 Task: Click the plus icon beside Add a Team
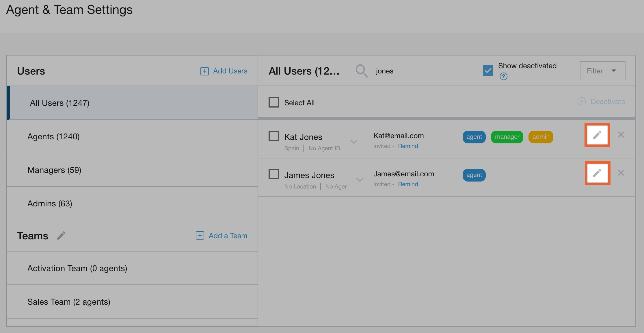pyautogui.click(x=200, y=236)
